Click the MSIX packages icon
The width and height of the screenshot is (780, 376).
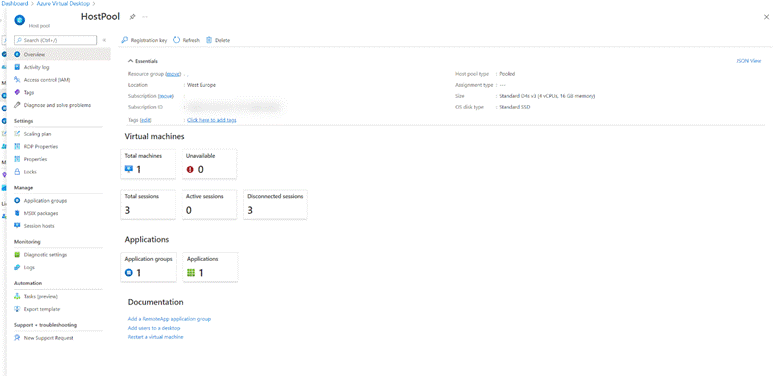17,213
